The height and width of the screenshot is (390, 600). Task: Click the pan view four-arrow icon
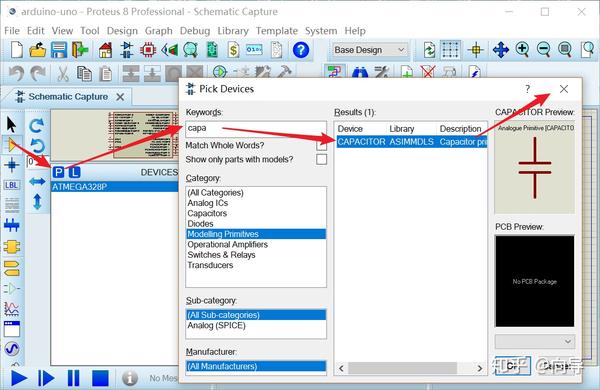(x=501, y=50)
